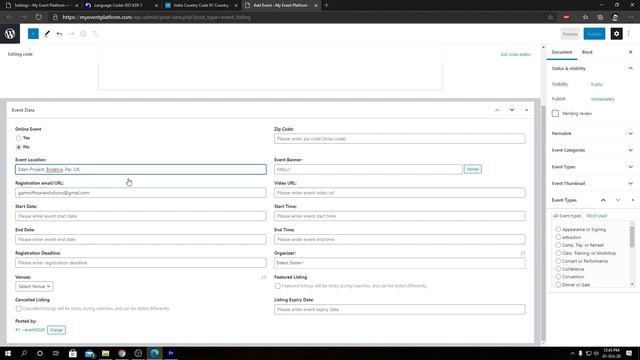Click the Publish button
The image size is (640, 360).
coord(594,34)
